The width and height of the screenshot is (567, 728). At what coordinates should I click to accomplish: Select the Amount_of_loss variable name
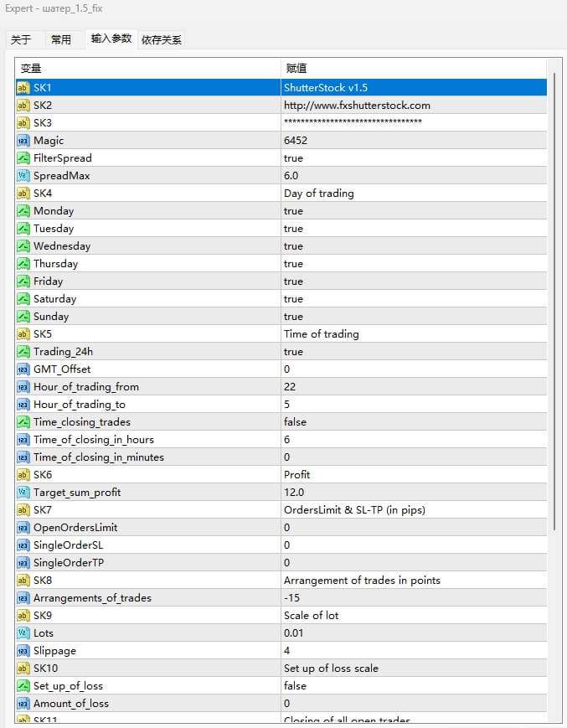point(71,705)
